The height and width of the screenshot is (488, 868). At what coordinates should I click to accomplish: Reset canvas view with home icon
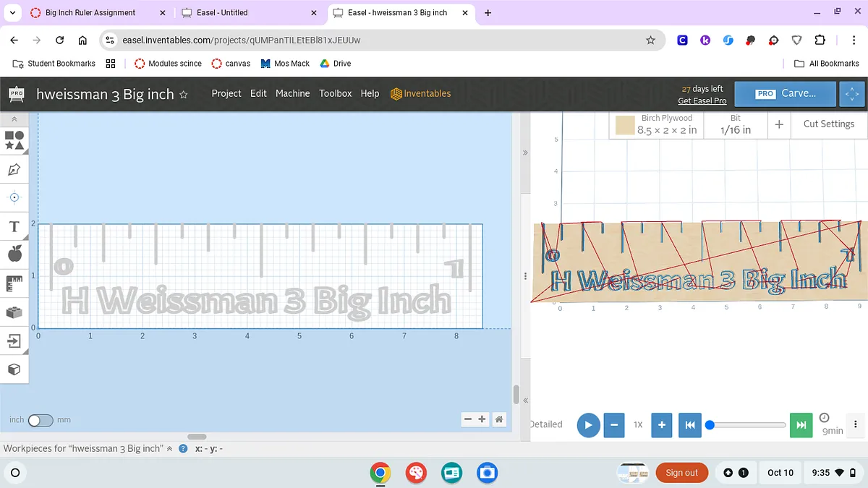coord(498,419)
